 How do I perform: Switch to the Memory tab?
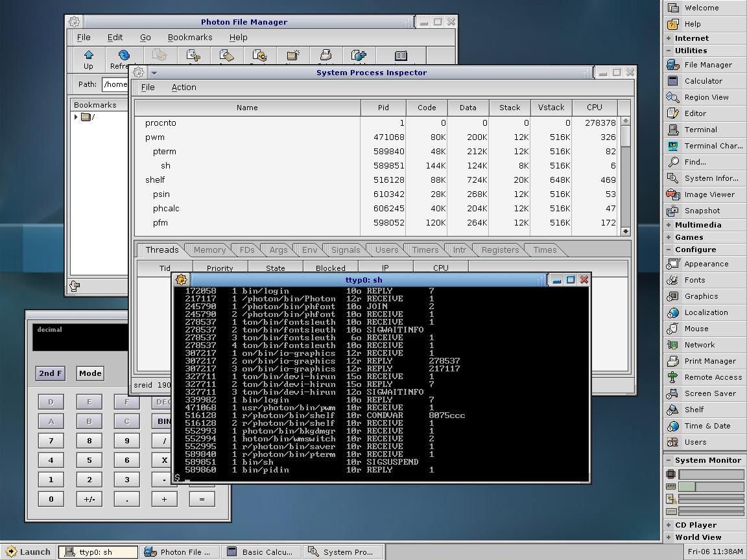click(x=209, y=250)
